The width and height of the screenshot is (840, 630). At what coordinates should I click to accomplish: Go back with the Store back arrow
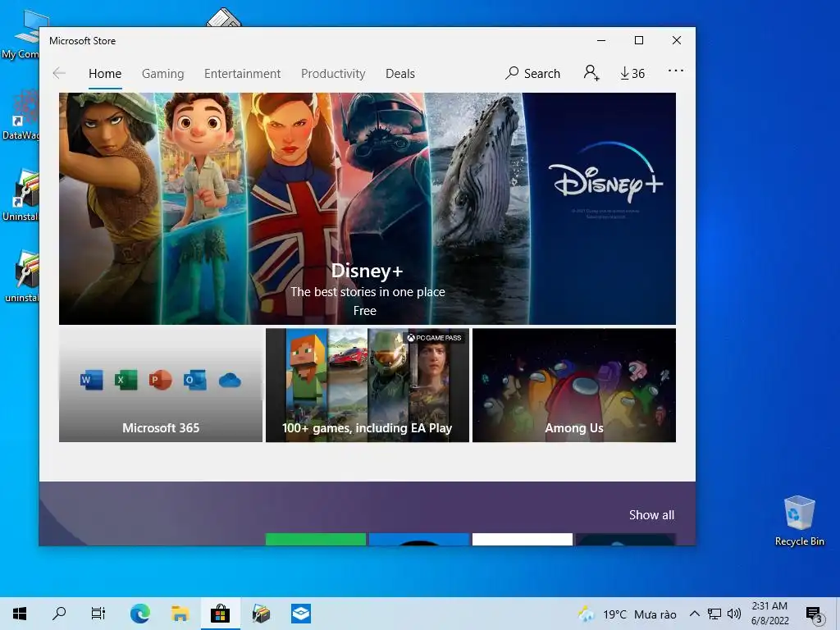[59, 73]
